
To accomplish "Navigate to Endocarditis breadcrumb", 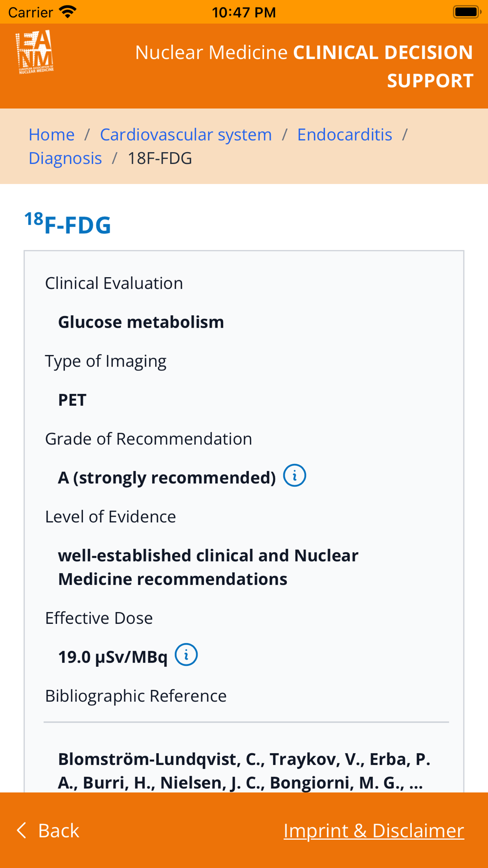I will pos(345,134).
